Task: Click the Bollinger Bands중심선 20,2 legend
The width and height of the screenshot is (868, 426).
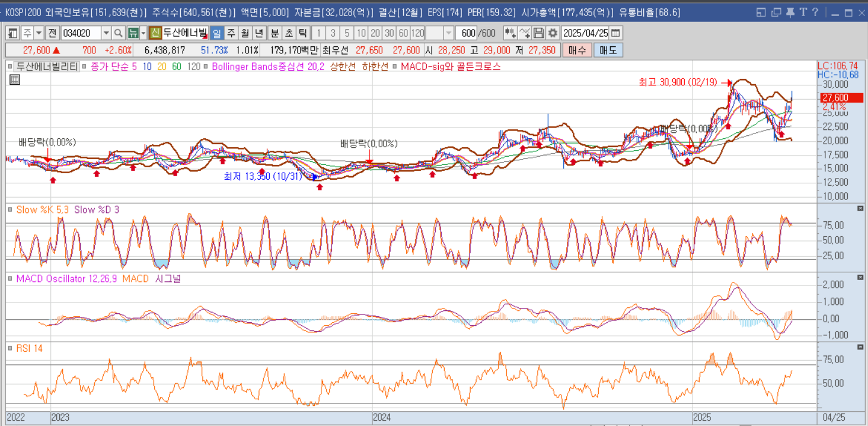Action: tap(268, 66)
